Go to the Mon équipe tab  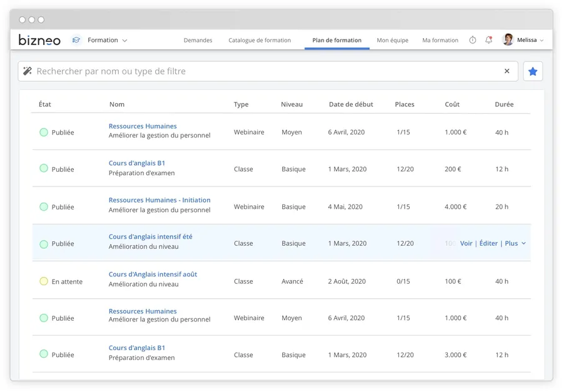click(392, 40)
